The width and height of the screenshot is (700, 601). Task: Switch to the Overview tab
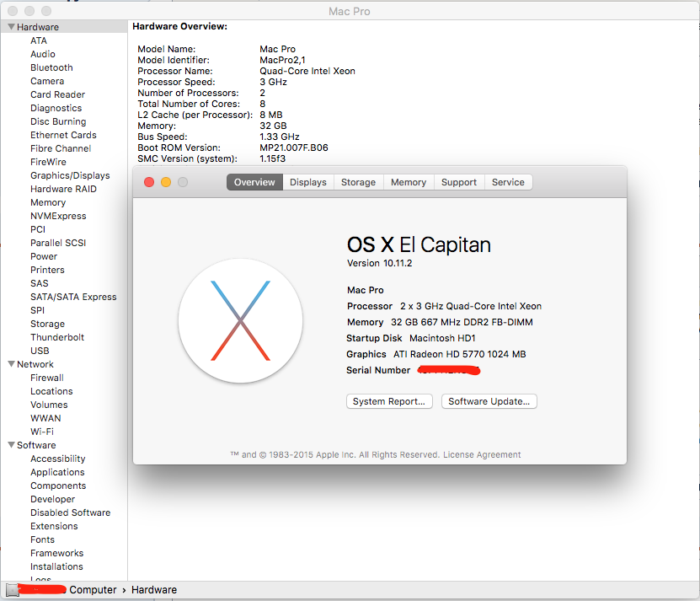coord(254,182)
